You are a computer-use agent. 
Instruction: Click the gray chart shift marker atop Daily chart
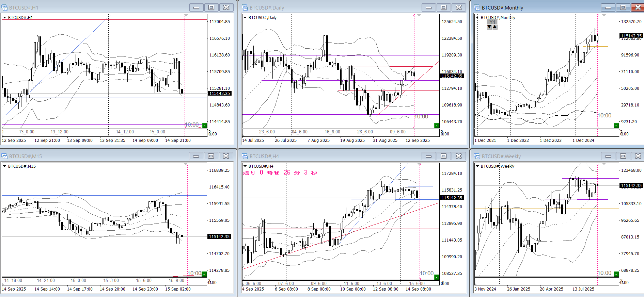pyautogui.click(x=419, y=15)
